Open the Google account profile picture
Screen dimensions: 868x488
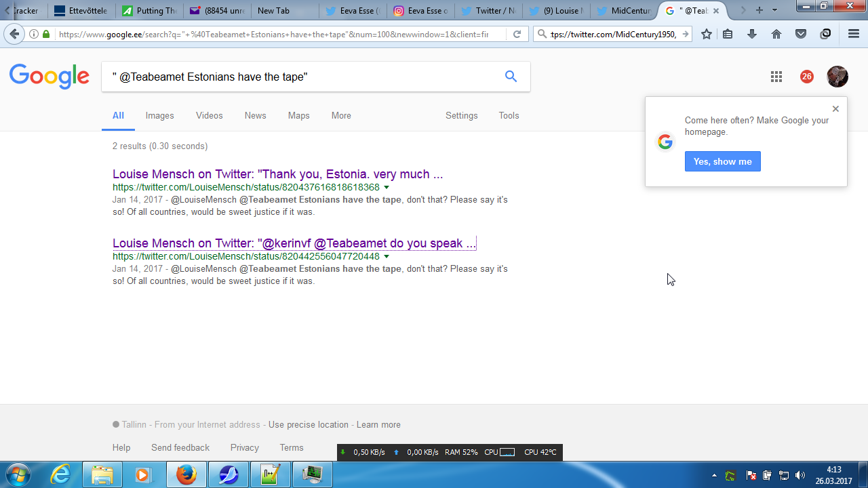[837, 77]
